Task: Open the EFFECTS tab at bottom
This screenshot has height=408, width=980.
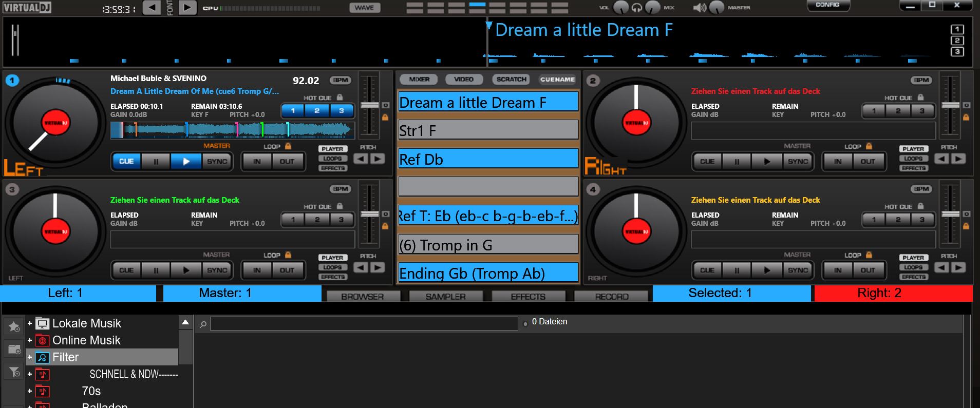Action: point(528,296)
